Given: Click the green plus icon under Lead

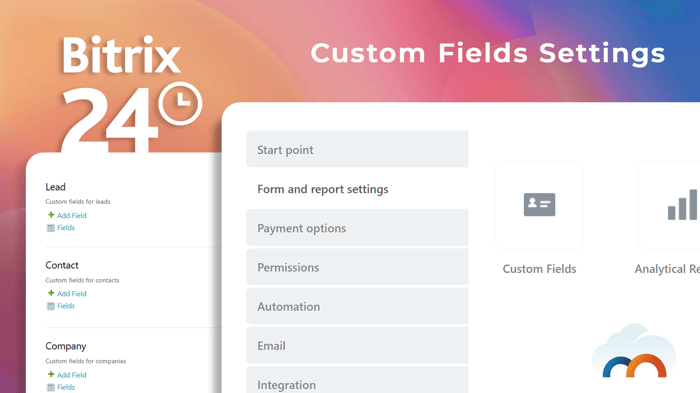Looking at the screenshot, I should (x=51, y=215).
